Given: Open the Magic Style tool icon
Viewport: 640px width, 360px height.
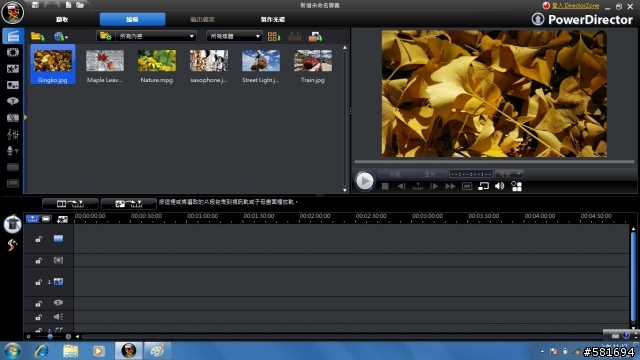Looking at the screenshot, I should (x=12, y=244).
